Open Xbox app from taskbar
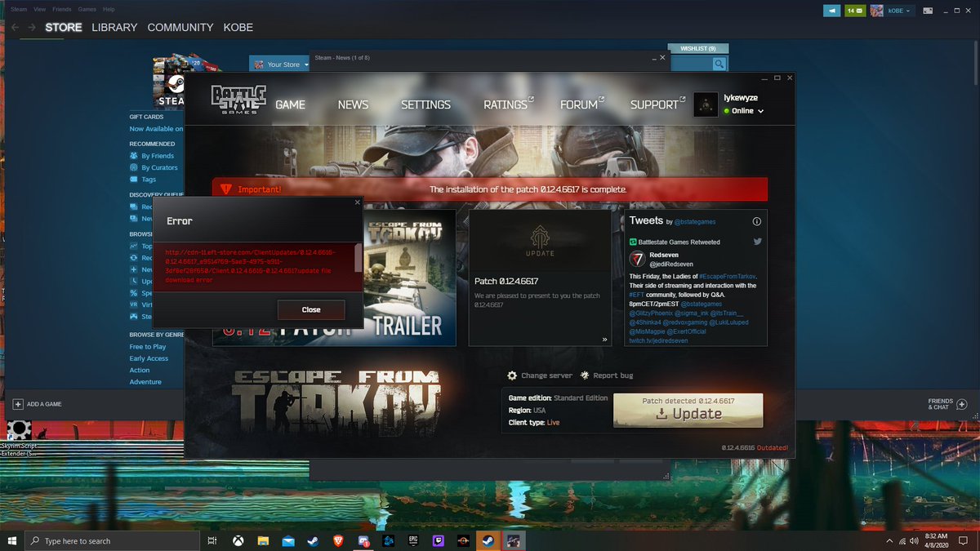 coord(238,540)
